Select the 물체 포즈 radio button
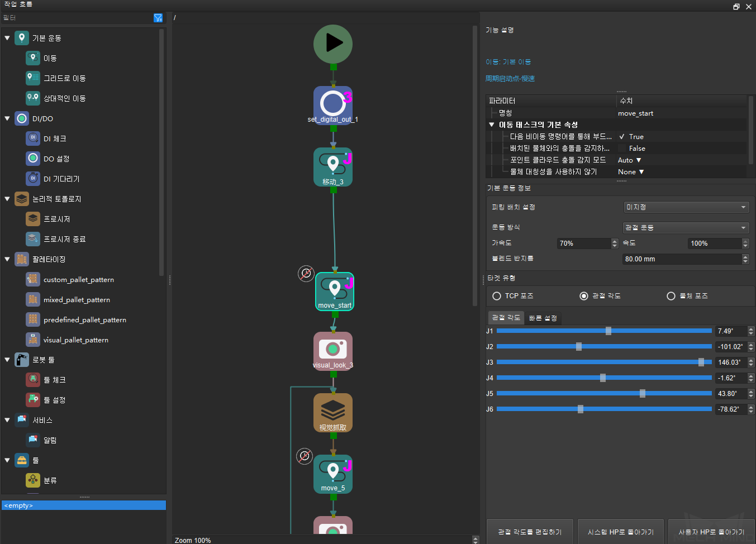756x544 pixels. click(671, 296)
